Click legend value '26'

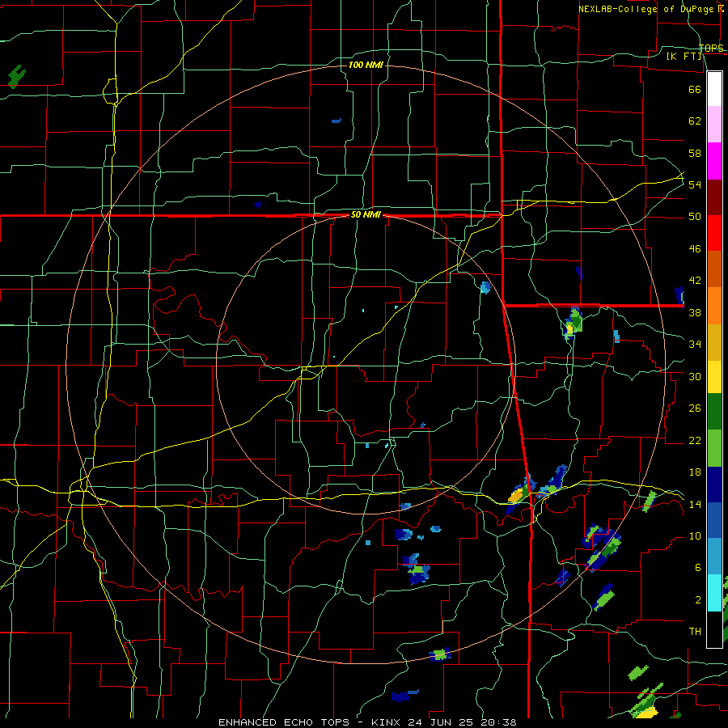[695, 408]
